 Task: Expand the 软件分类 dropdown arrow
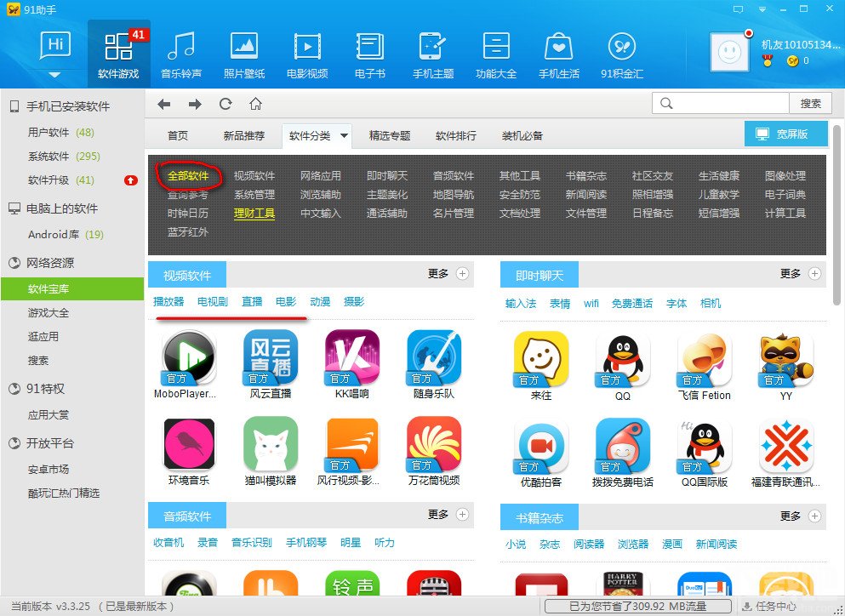[x=344, y=136]
